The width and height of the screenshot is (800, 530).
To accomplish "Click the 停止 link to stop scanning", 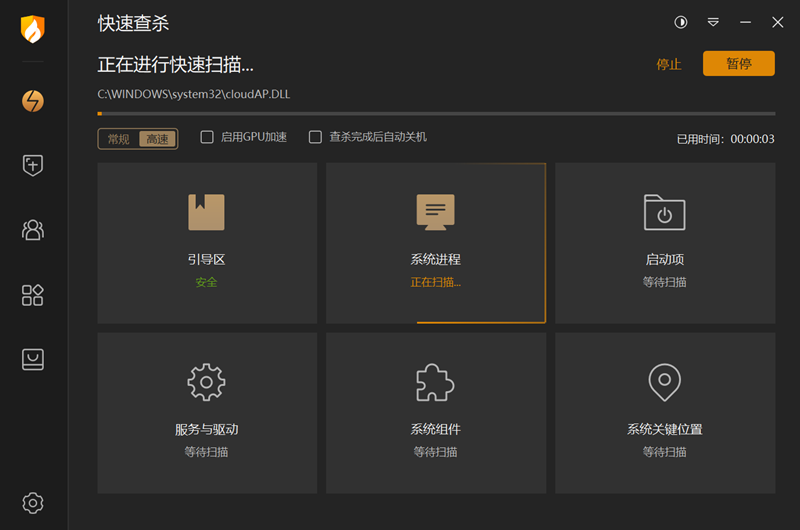I will tap(669, 64).
